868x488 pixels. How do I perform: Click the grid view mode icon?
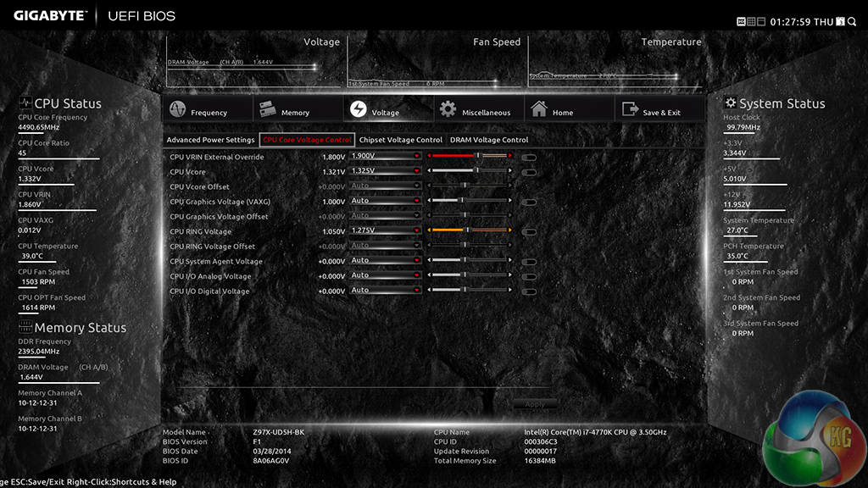751,21
